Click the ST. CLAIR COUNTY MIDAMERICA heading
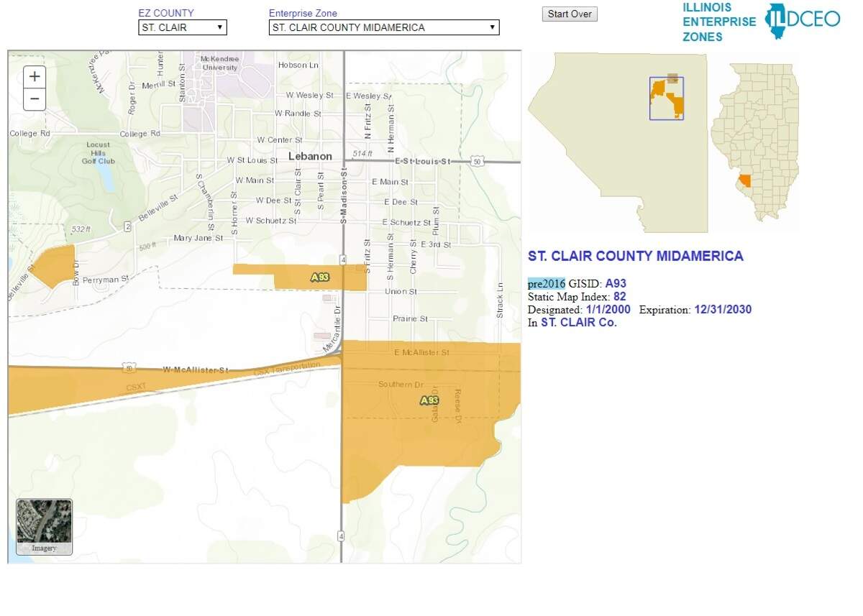 click(636, 256)
